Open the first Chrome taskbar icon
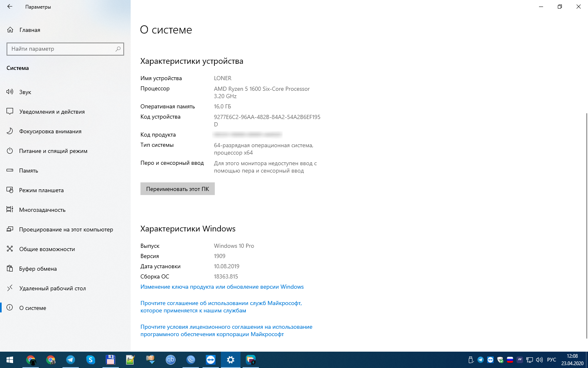 click(31, 360)
